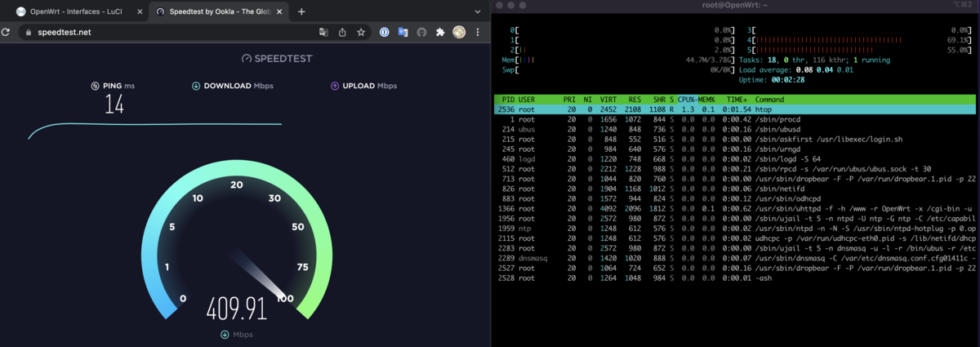The height and width of the screenshot is (347, 980).
Task: Click the gray circular extension icon
Action: click(422, 33)
